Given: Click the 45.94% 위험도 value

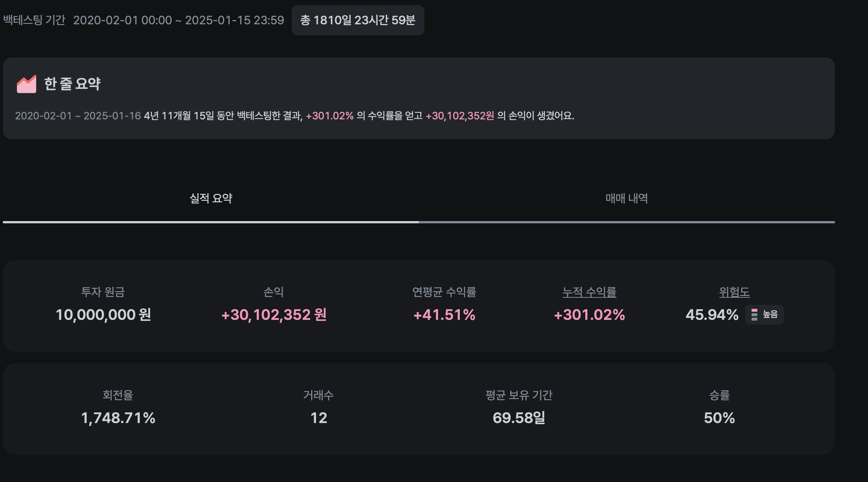Looking at the screenshot, I should point(712,315).
